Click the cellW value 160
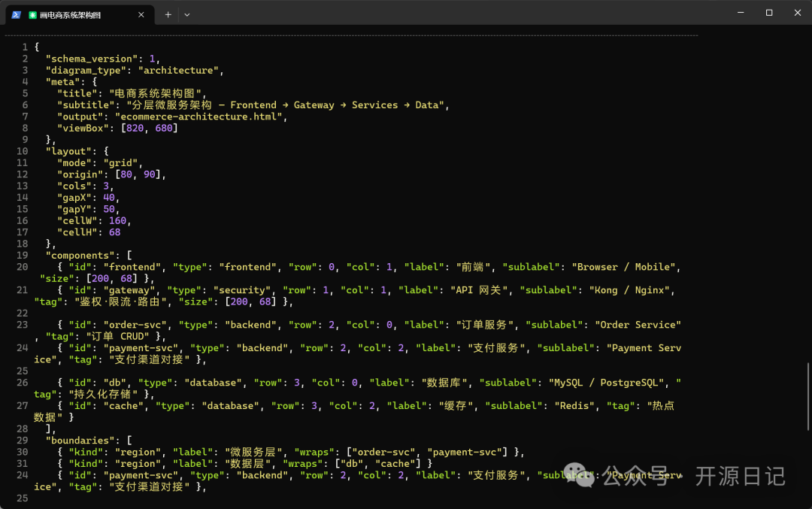The width and height of the screenshot is (812, 509). tap(117, 220)
